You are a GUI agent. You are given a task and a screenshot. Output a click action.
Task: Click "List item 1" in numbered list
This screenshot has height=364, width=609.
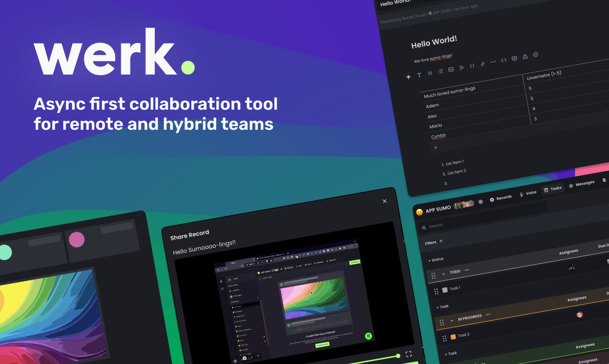[x=455, y=163]
